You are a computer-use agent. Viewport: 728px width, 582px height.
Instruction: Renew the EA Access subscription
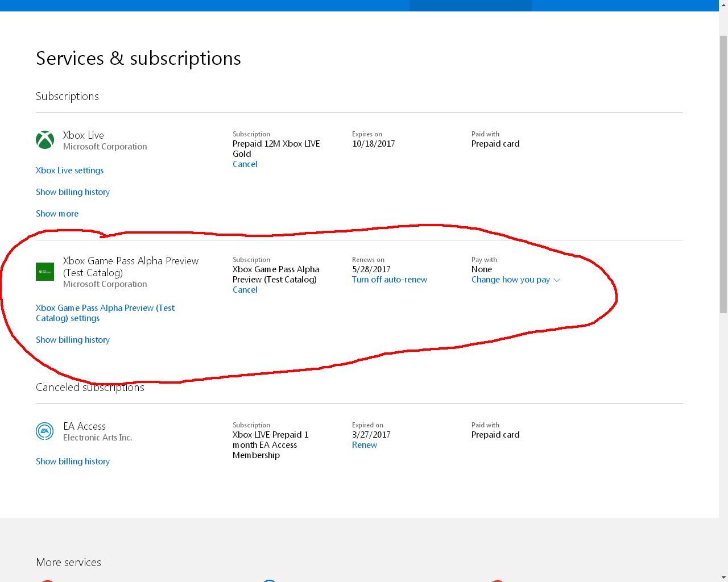[364, 445]
